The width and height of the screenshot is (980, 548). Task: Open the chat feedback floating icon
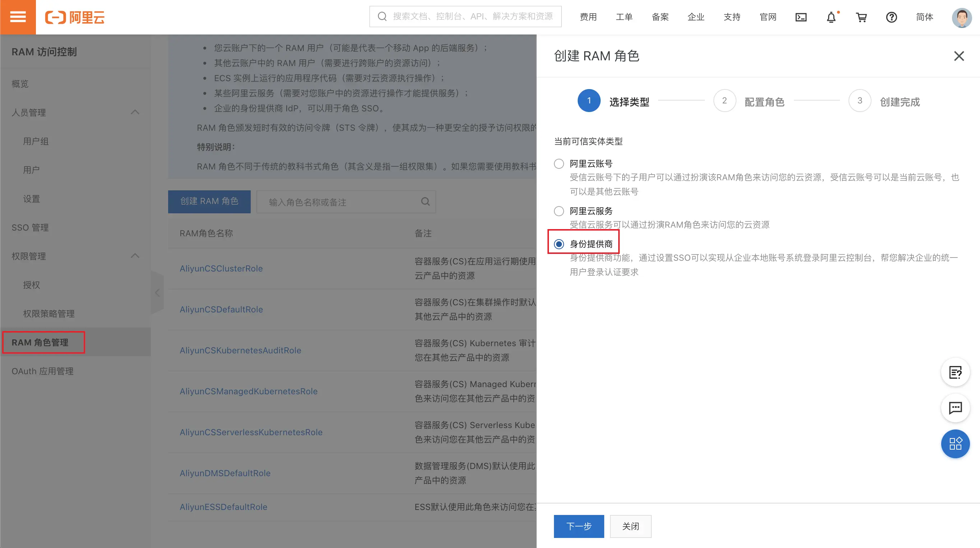pyautogui.click(x=955, y=408)
